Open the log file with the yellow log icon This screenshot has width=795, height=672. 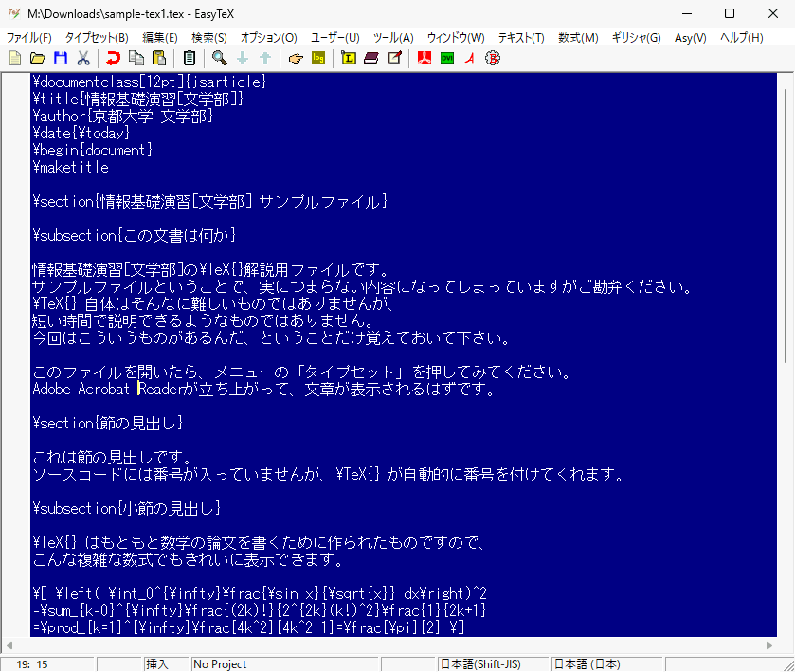318,59
